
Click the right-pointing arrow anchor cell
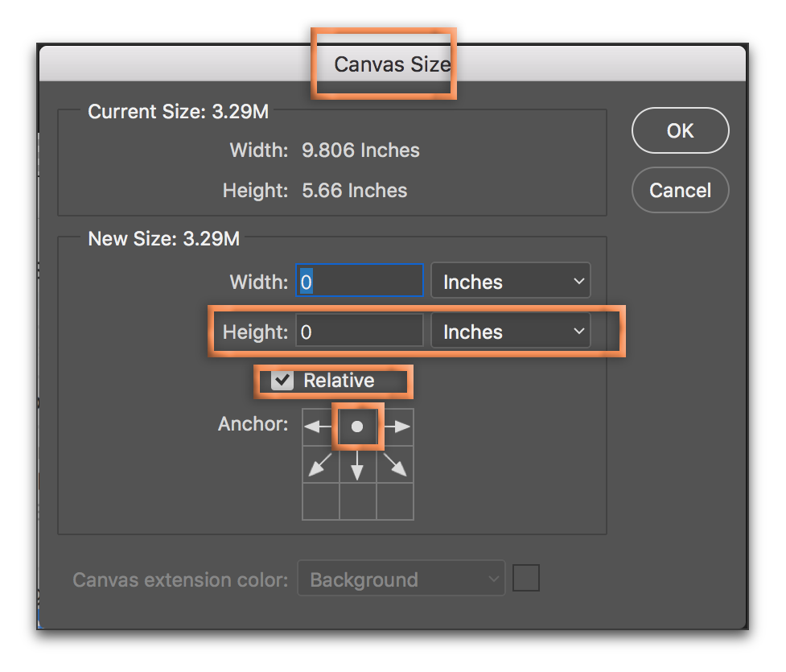tap(395, 427)
